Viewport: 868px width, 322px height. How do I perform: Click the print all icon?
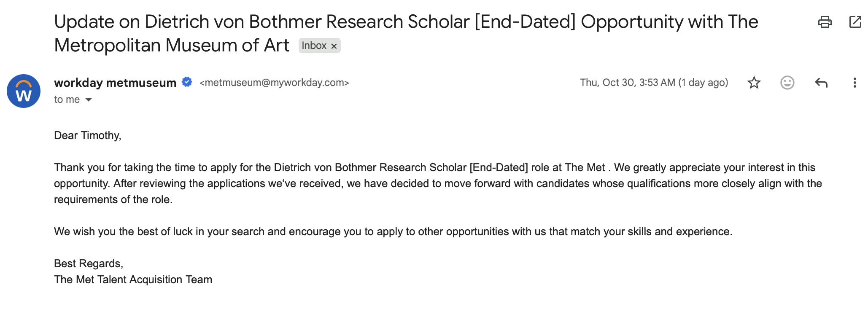point(825,22)
